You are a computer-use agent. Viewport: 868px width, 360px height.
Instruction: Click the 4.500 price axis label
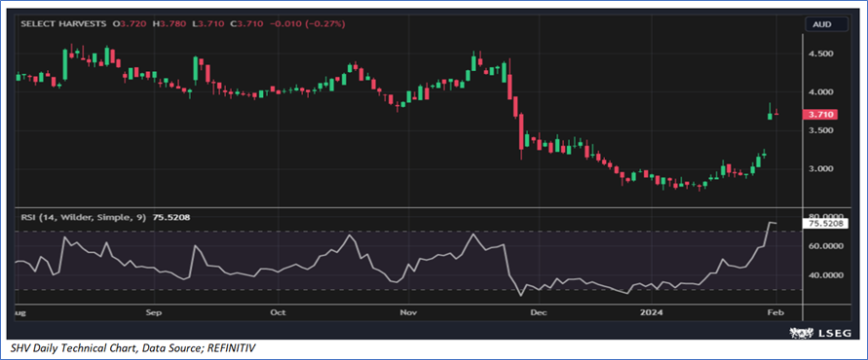820,54
